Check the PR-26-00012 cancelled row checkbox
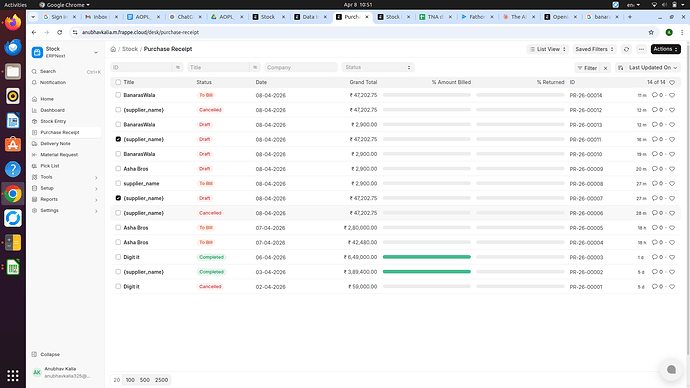 pos(118,110)
